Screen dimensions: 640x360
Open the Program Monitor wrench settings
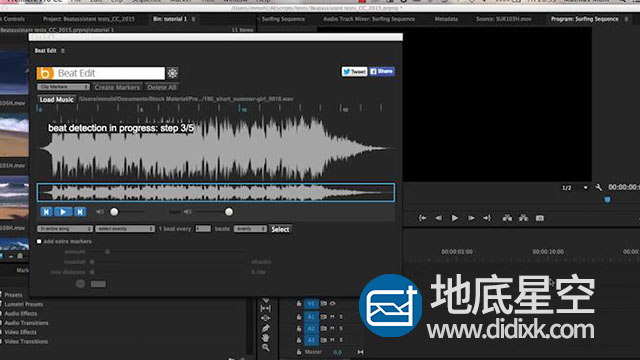(598, 188)
